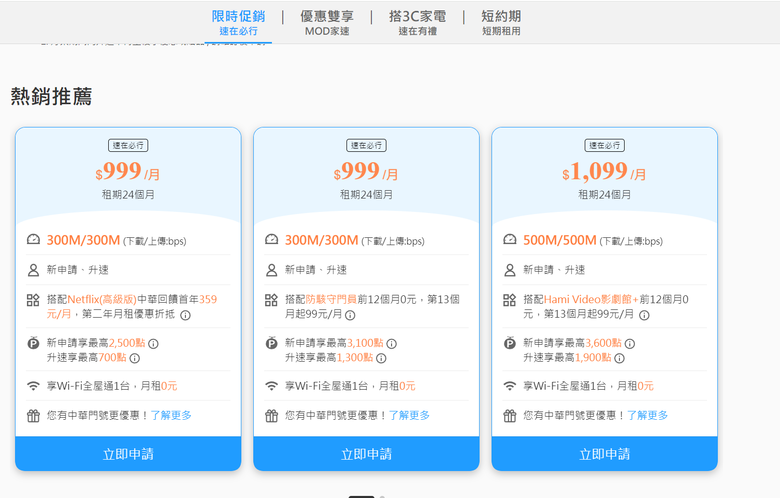Click speedometer icon in the Netflix plan card

click(33, 240)
